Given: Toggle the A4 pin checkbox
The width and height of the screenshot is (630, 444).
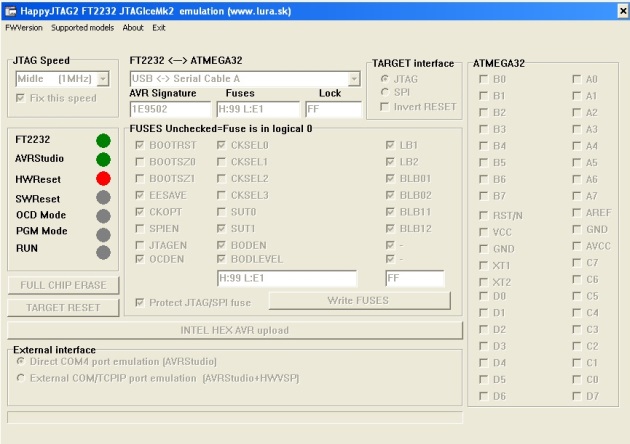Looking at the screenshot, I should pyautogui.click(x=577, y=146).
